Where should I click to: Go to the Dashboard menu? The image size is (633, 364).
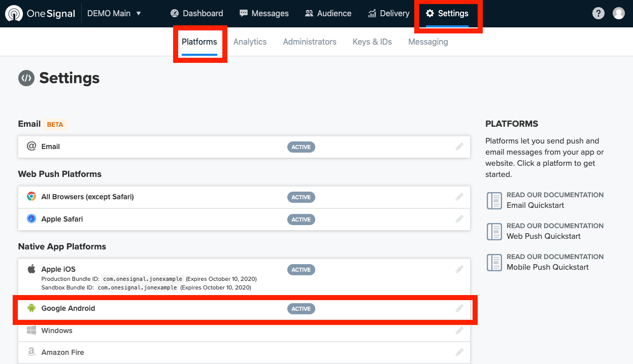click(196, 14)
